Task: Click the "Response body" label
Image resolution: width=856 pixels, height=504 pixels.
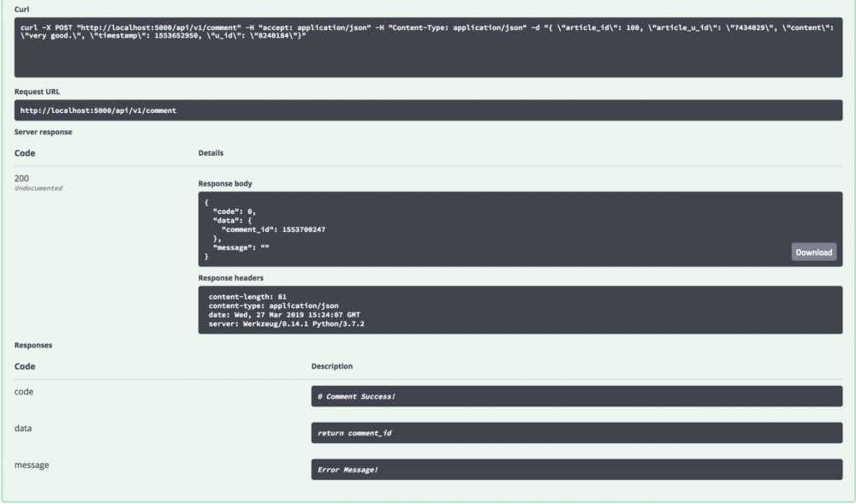Action: click(225, 183)
